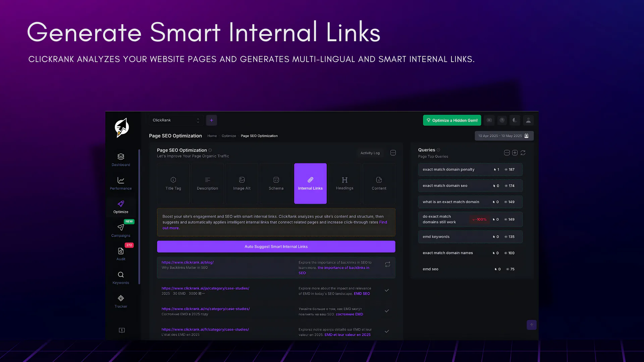The height and width of the screenshot is (362, 644).
Task: Open the user profile menu
Action: [528, 120]
